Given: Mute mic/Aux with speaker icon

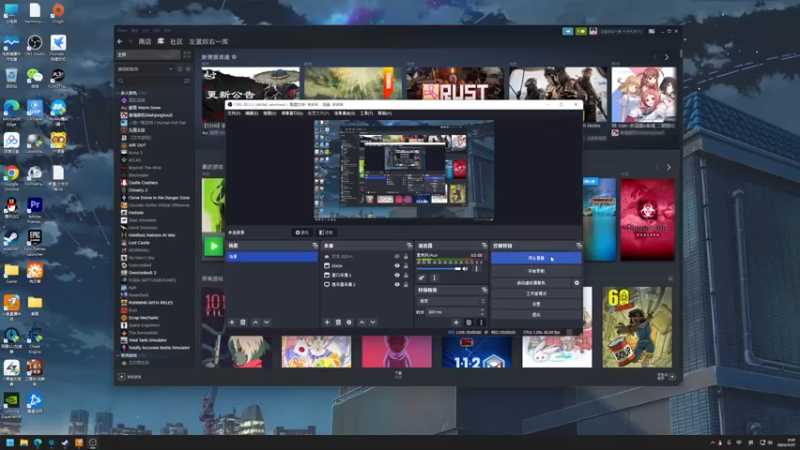Looking at the screenshot, I should [465, 269].
